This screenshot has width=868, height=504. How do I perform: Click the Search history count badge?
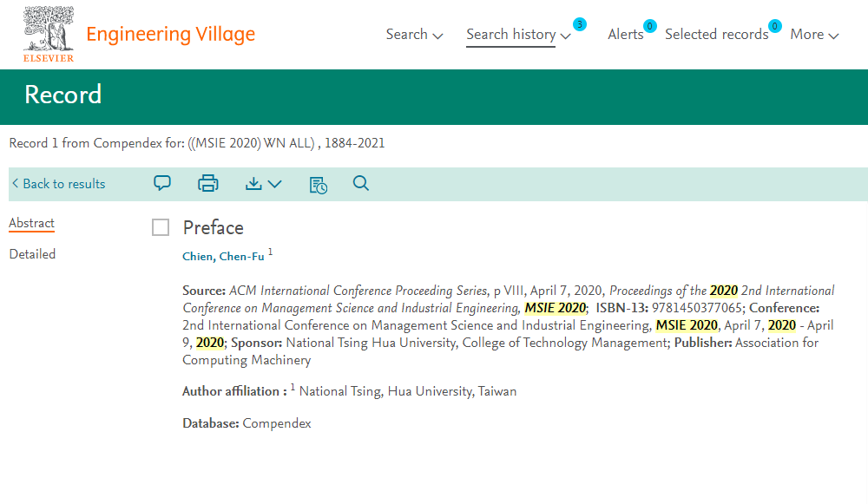tap(580, 24)
